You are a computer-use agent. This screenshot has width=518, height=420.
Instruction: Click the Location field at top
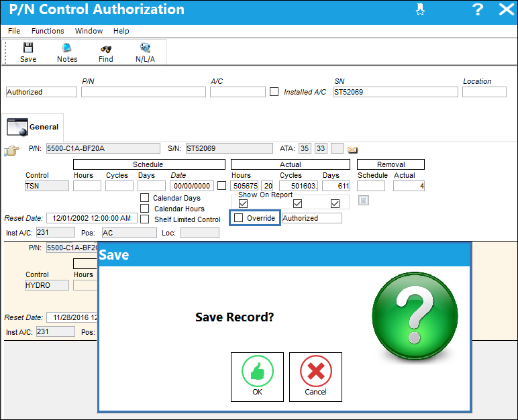(484, 92)
